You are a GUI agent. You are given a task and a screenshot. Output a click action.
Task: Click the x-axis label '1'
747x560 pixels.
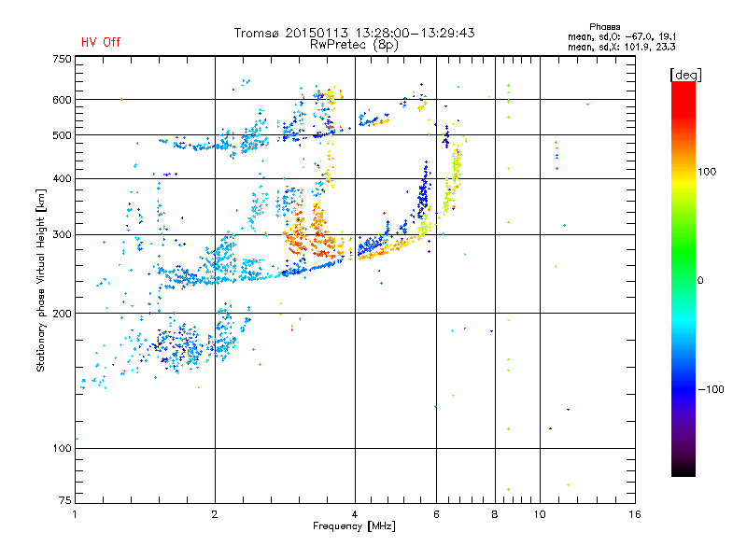coord(75,514)
